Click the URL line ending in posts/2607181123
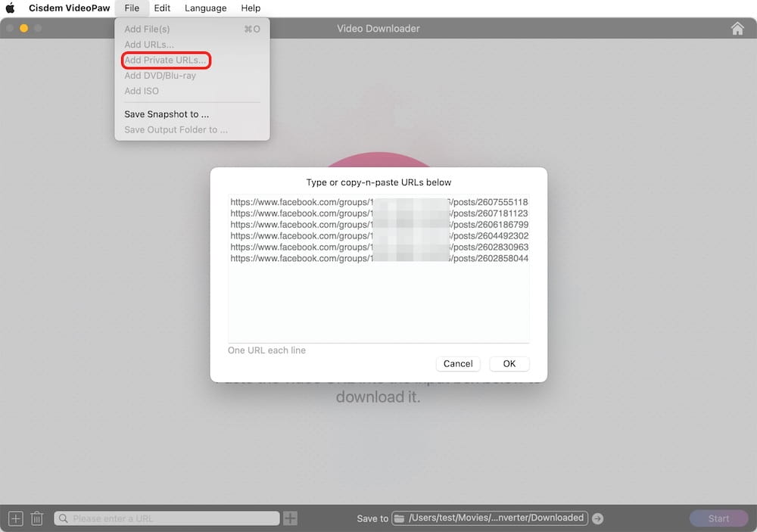The image size is (757, 532). [x=379, y=213]
